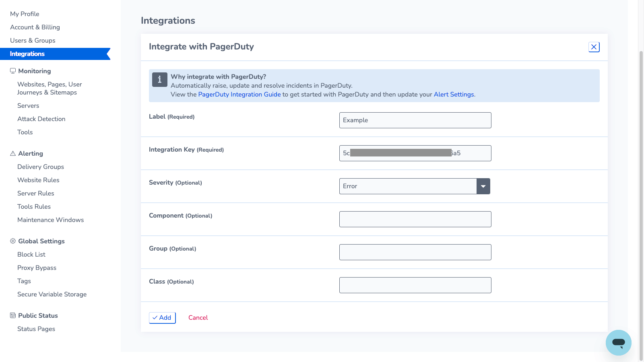Open Website Rules
Screen dimensions: 644x362
tap(38, 180)
